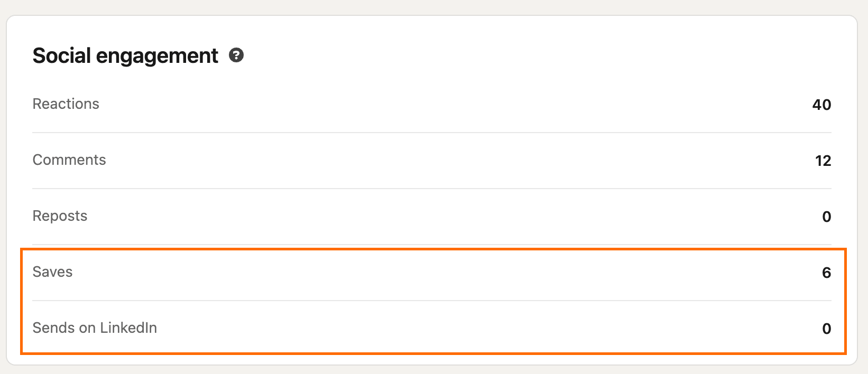
Task: Click the zero count beside Reposts
Action: point(827,217)
